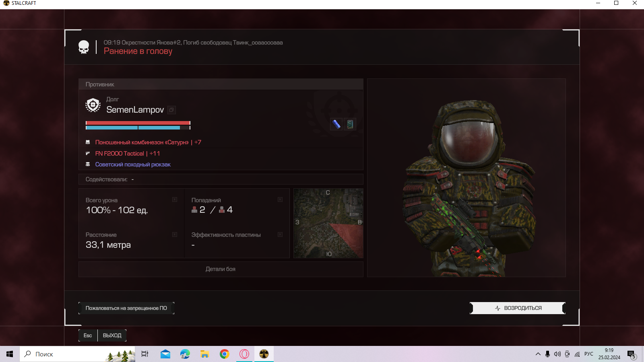Open the death location minimap
The width and height of the screenshot is (644, 362).
point(328,223)
